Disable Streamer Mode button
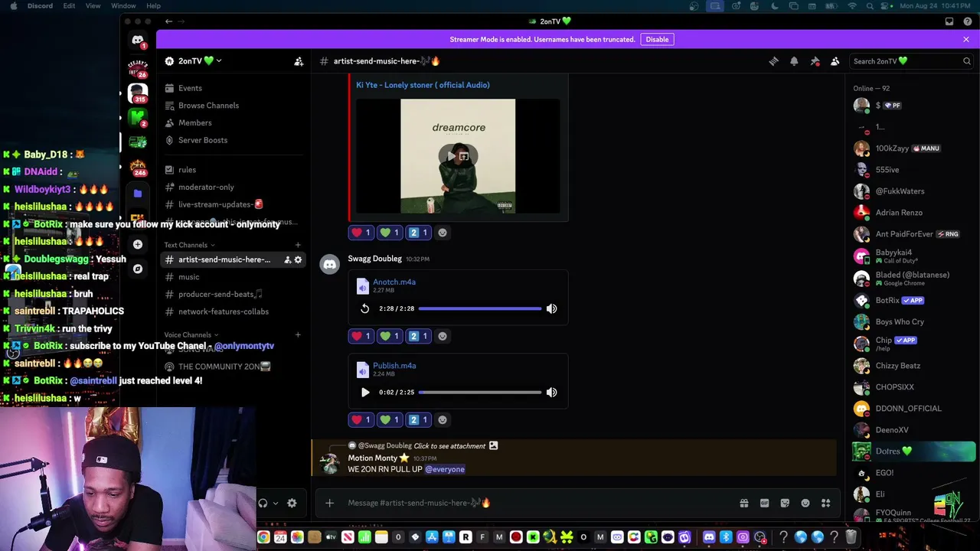The width and height of the screenshot is (980, 551). 657,39
